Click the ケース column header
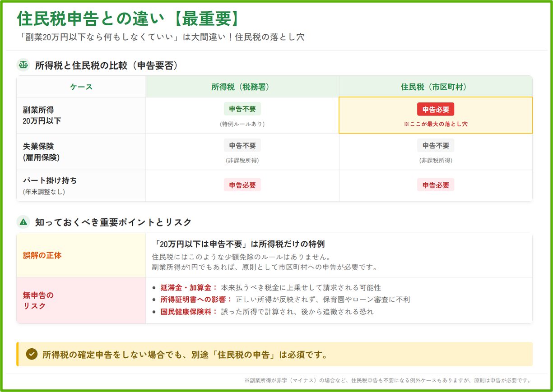Viewport: 553px width, 392px height. [81, 87]
